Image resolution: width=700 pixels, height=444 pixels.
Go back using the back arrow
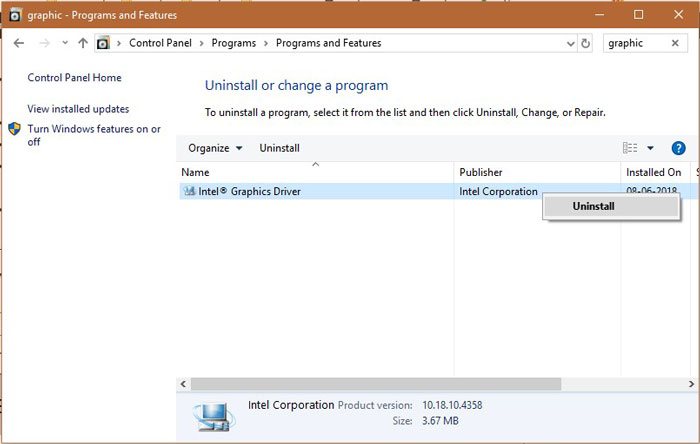tap(19, 43)
